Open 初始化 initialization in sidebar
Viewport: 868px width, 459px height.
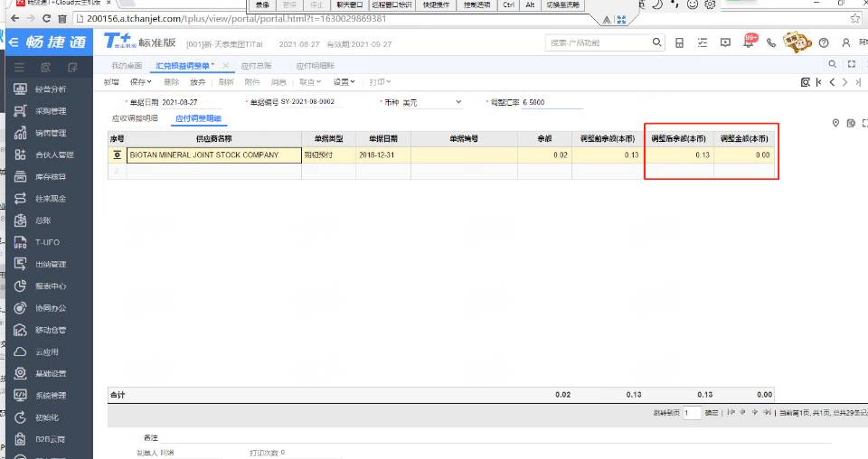coord(46,417)
